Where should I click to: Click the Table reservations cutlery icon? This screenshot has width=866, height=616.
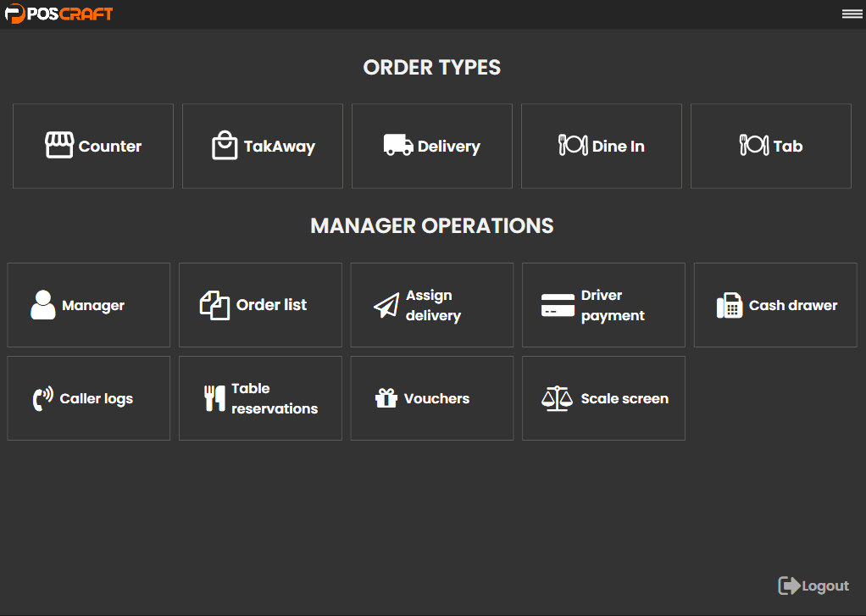click(x=214, y=398)
